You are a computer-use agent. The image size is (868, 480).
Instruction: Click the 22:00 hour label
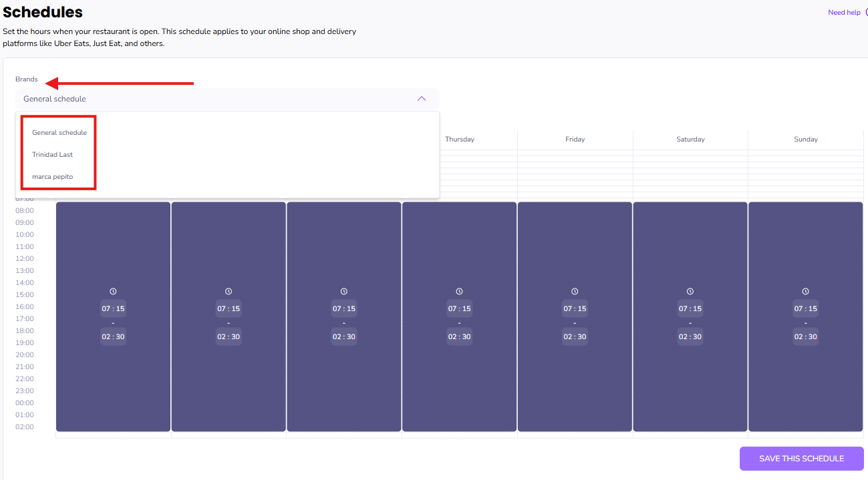click(25, 379)
